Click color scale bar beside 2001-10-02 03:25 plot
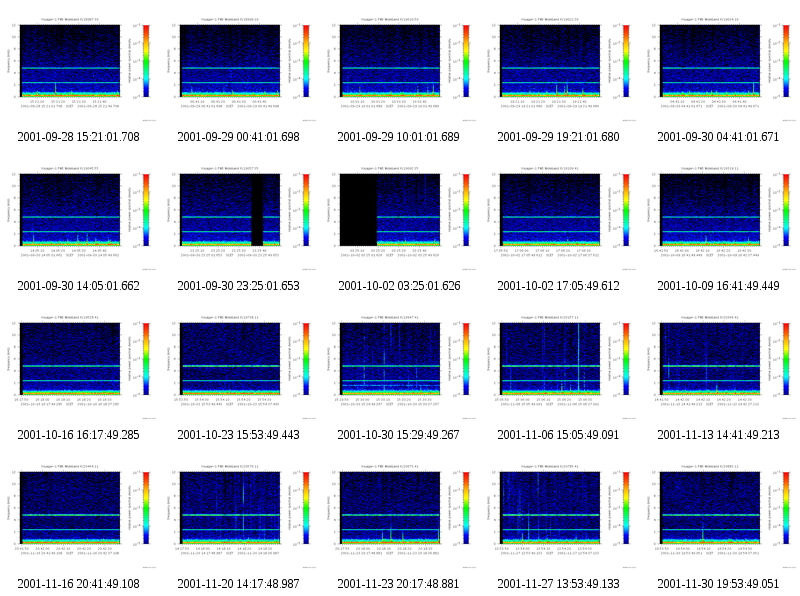 click(x=466, y=210)
